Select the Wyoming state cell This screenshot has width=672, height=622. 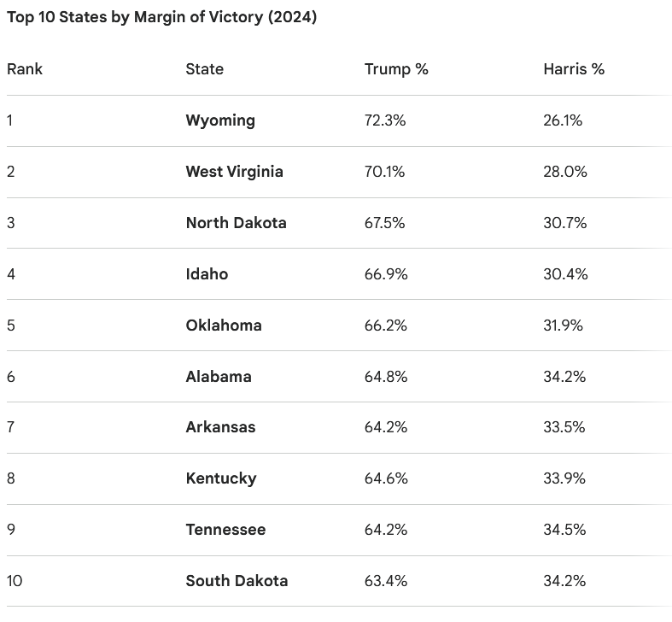(x=220, y=120)
